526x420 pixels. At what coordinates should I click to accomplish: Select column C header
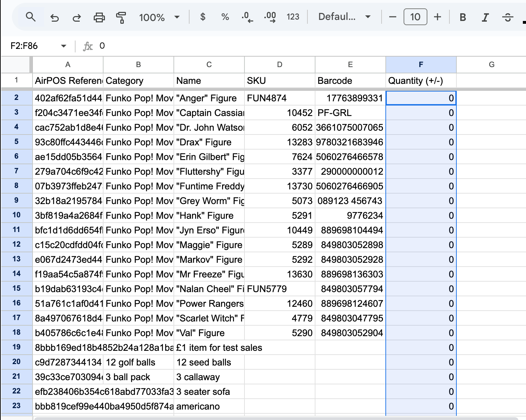[209, 64]
